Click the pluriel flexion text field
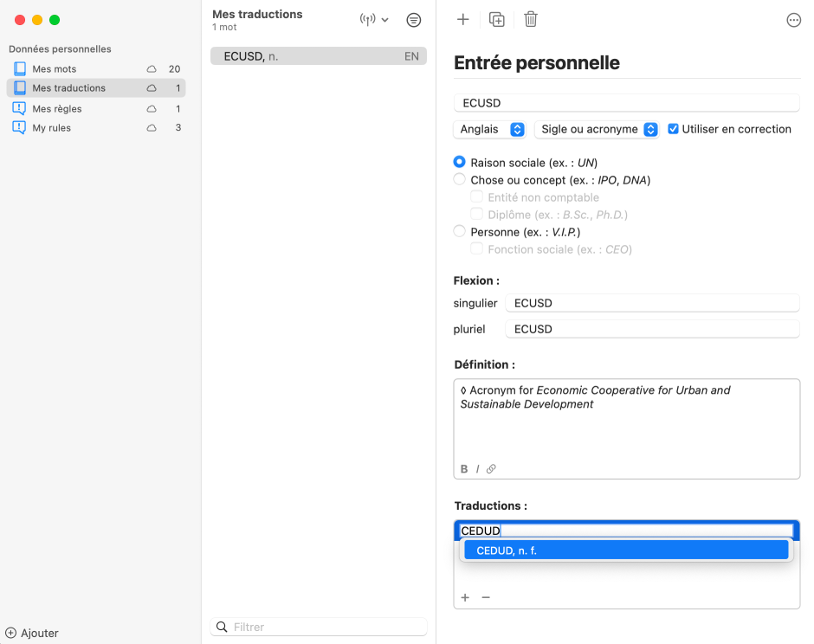 651,329
